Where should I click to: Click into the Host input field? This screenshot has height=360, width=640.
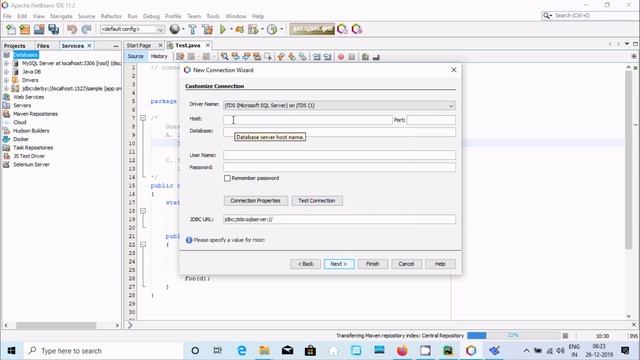(x=308, y=120)
